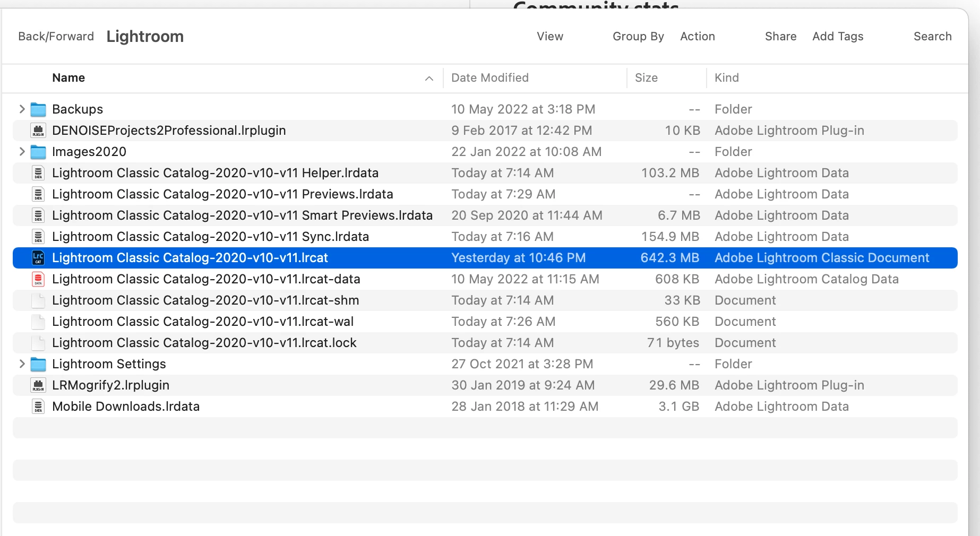Click the LrC catalog icon of selected row
Viewport: 980px width, 536px height.
pos(38,258)
